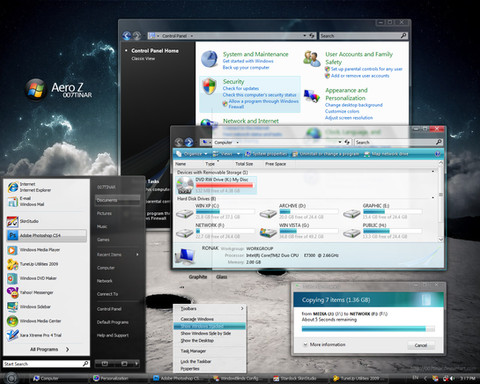The height and width of the screenshot is (384, 480).
Task: Expand All Programs in Start menu
Action: pyautogui.click(x=49, y=349)
